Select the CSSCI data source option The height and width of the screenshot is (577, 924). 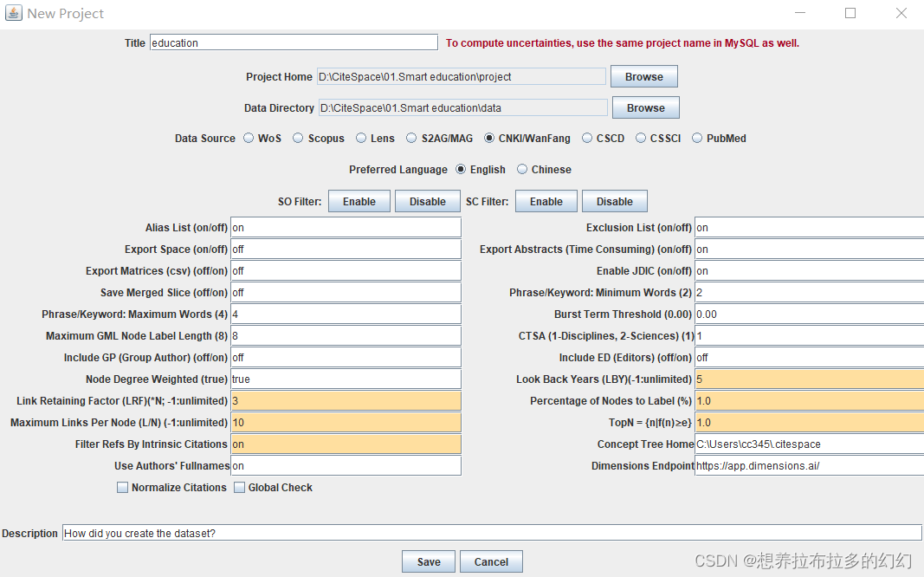pos(641,138)
